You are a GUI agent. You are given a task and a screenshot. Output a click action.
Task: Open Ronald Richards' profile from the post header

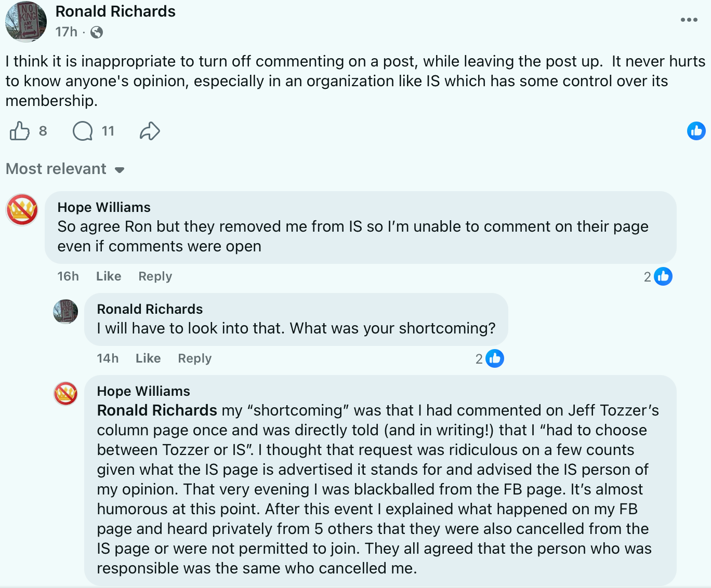tap(115, 11)
